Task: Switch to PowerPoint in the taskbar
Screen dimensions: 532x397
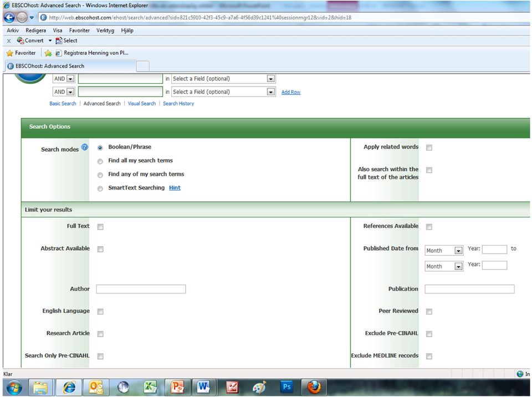Action: point(177,387)
